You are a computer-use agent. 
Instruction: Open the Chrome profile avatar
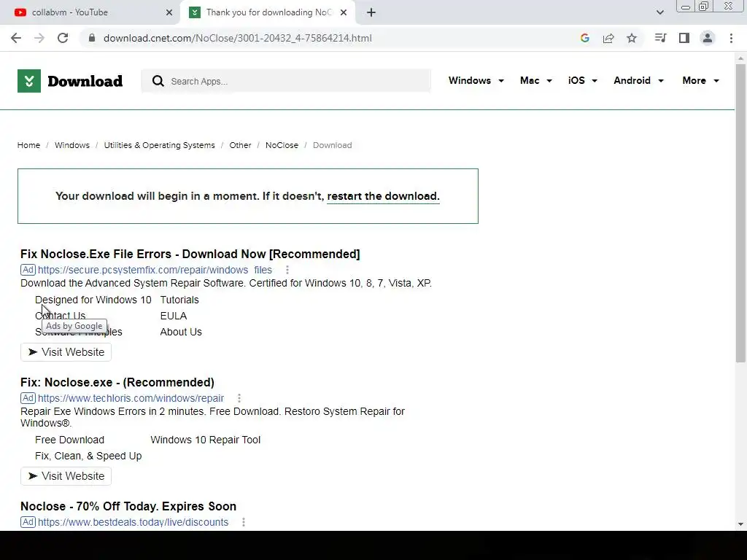[x=708, y=38]
